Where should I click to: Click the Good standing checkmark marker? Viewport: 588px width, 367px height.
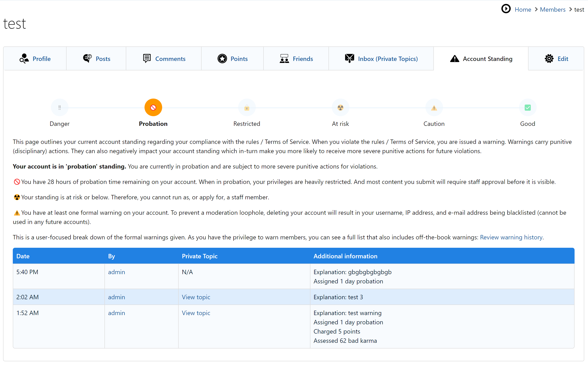527,108
